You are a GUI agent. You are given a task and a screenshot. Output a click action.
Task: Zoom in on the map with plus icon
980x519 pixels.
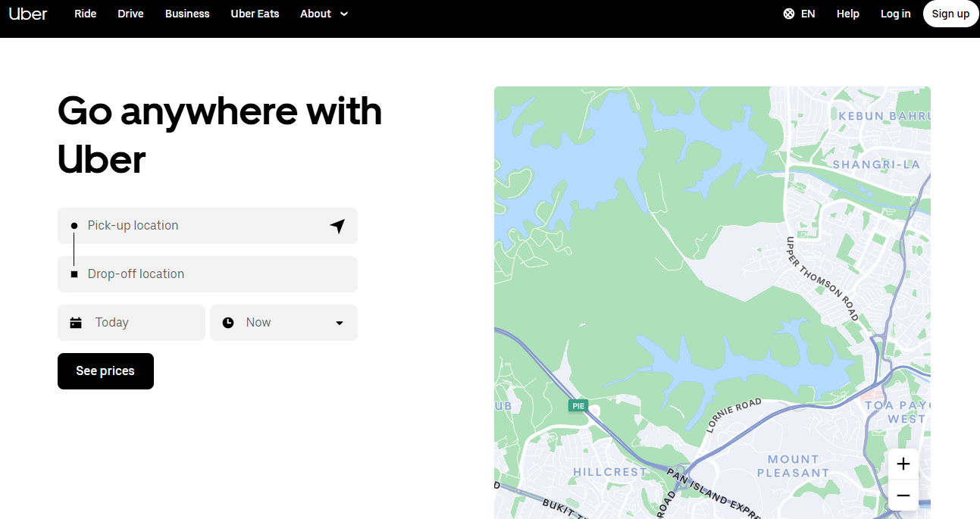coord(903,463)
